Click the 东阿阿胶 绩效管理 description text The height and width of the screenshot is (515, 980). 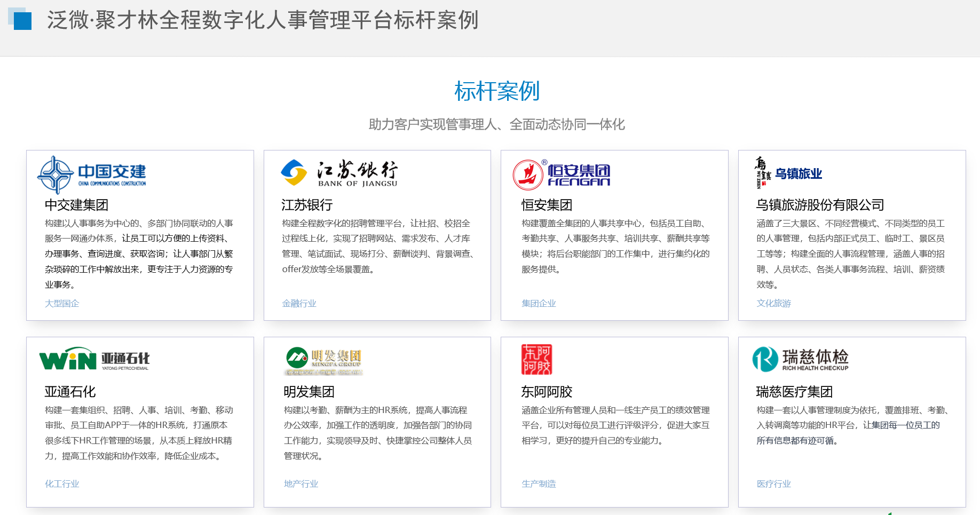pyautogui.click(x=615, y=425)
